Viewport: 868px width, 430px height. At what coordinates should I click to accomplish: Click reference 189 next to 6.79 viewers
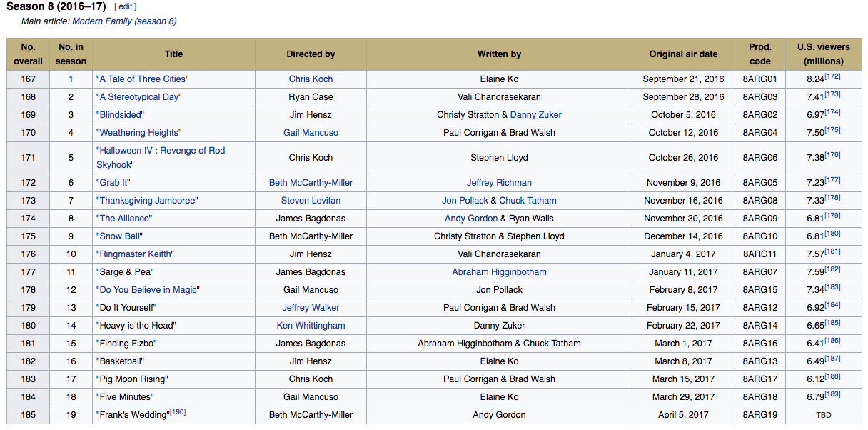point(832,394)
